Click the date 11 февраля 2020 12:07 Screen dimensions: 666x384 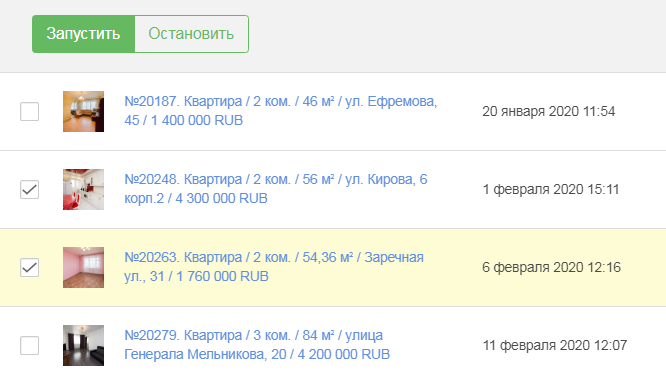[x=555, y=345]
